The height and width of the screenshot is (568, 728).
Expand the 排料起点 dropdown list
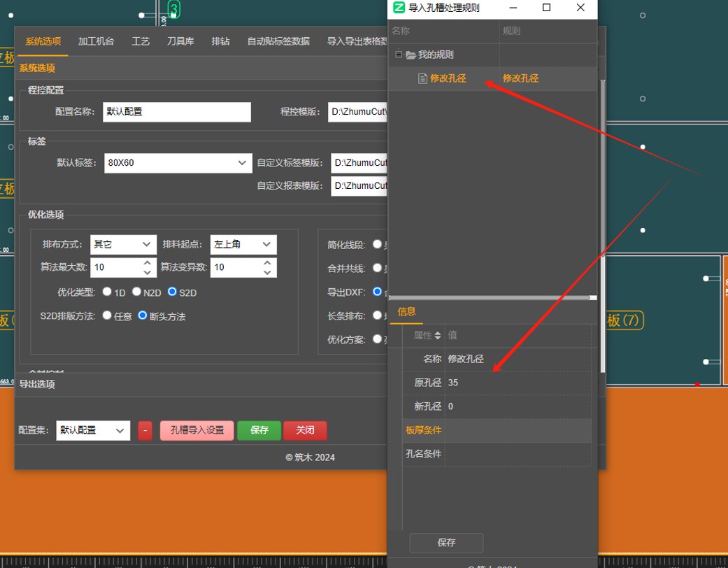point(243,244)
